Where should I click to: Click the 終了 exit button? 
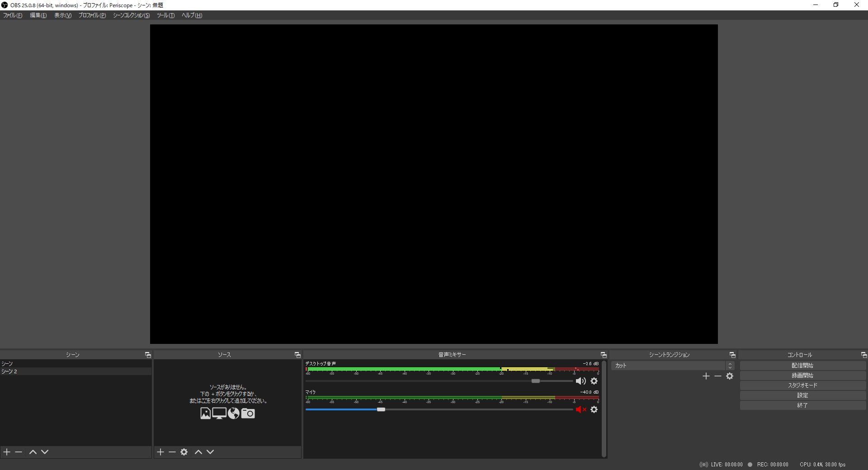tap(803, 405)
